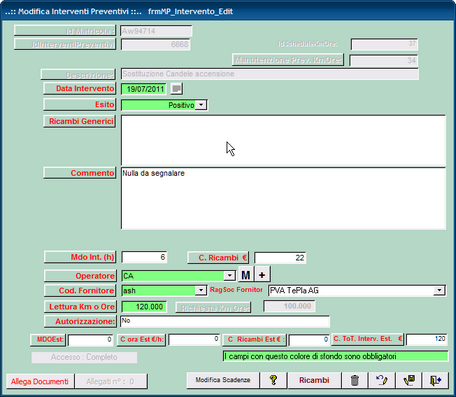
Task: Click the Mdo Int. (h) field showing 6
Action: click(x=144, y=257)
